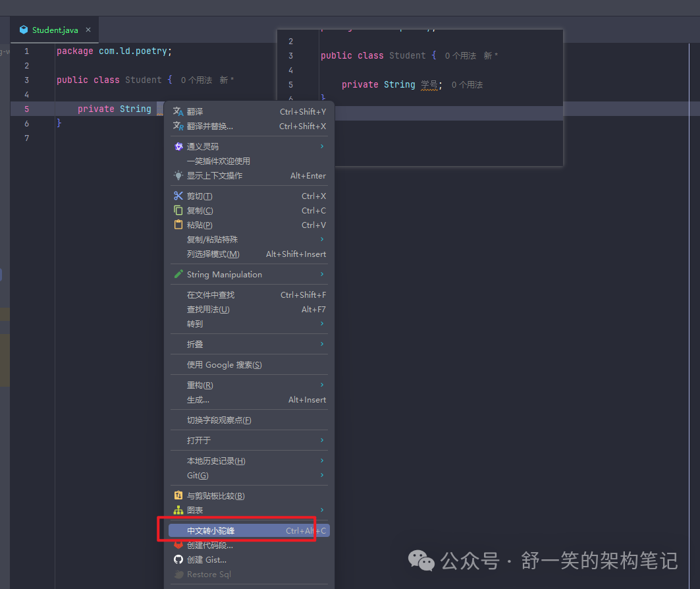Expand the 通义灵码 submenu arrow
The image size is (700, 589).
pos(322,146)
